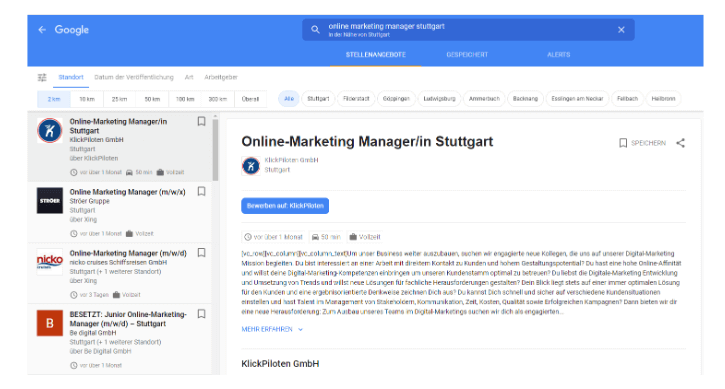Click the Bewerben auf KlickPiloten button
Viewport: 725px width, 389px height.
(285, 206)
